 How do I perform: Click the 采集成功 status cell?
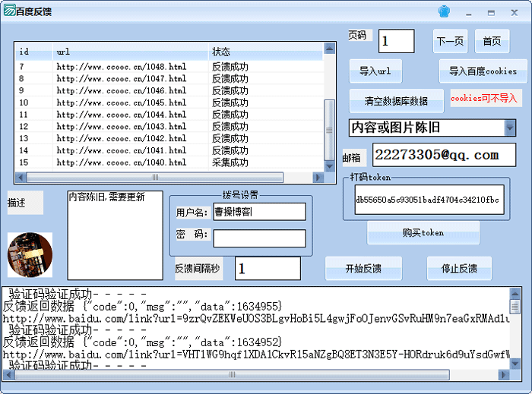pos(230,162)
